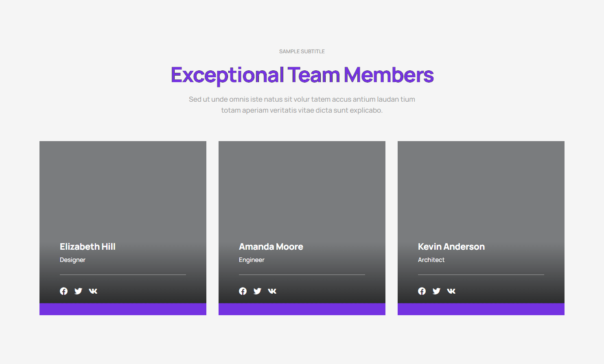This screenshot has height=364, width=604.
Task: Open Kevin Anderson's Twitter icon
Action: (x=437, y=291)
